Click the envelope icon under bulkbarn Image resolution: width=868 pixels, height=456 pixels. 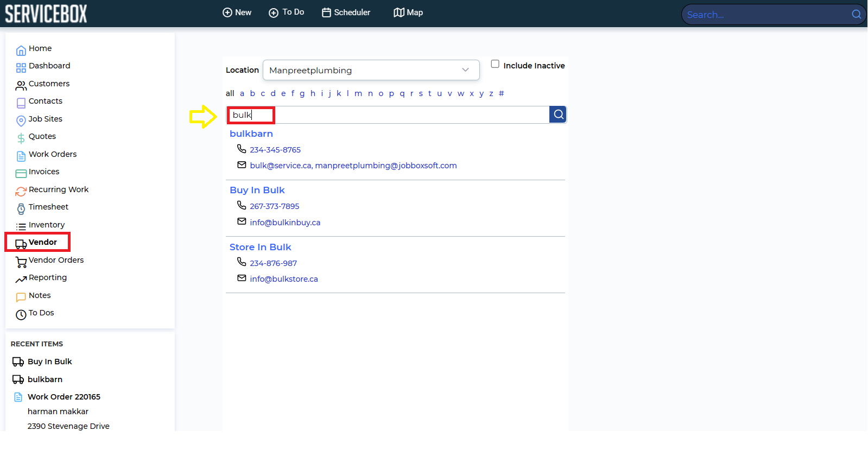point(242,164)
